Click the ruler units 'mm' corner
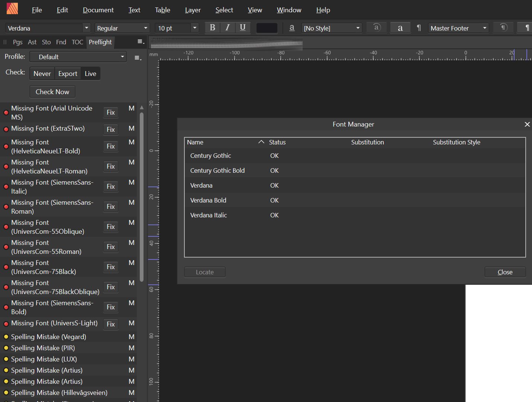The height and width of the screenshot is (402, 532). click(x=154, y=54)
